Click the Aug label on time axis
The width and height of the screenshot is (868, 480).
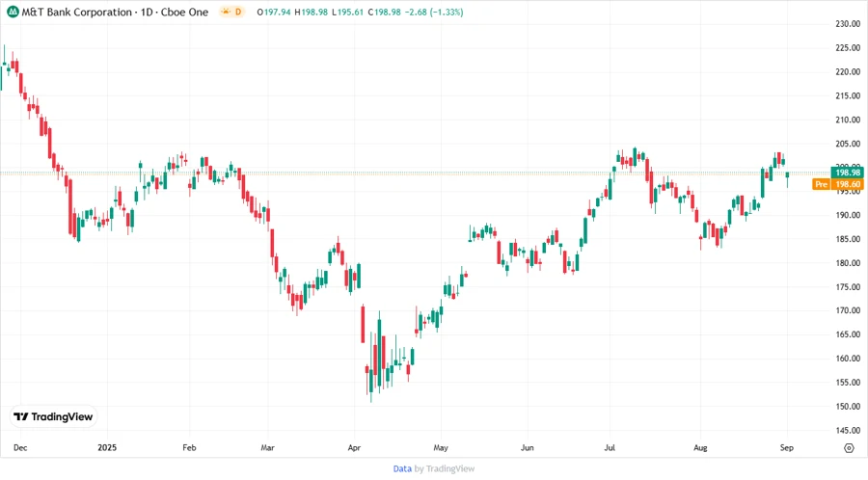700,447
